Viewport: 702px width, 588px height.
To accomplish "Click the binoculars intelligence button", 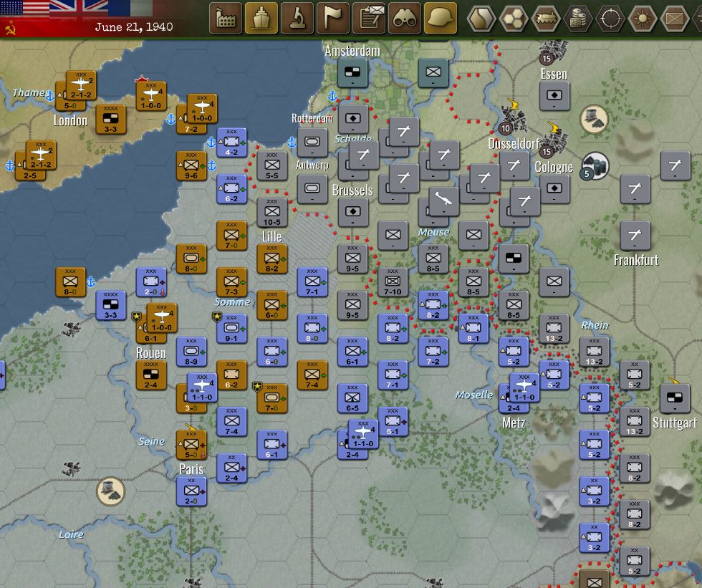I will [405, 18].
